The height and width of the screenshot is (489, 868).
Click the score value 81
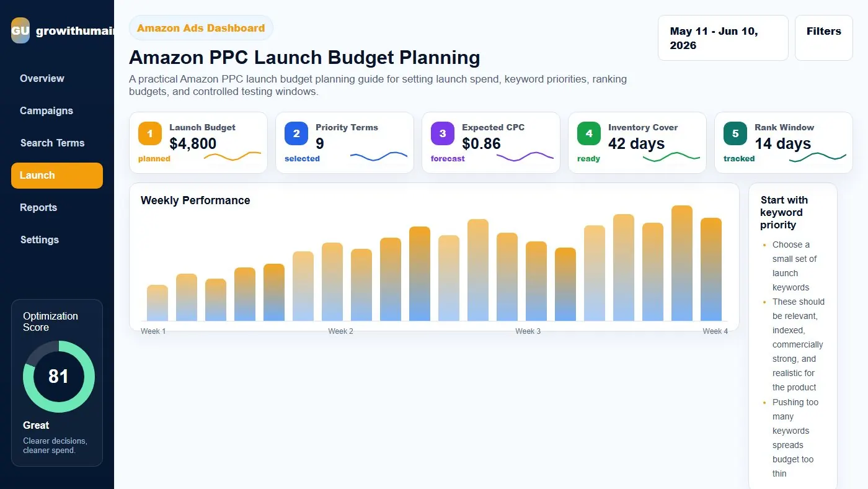tap(58, 376)
